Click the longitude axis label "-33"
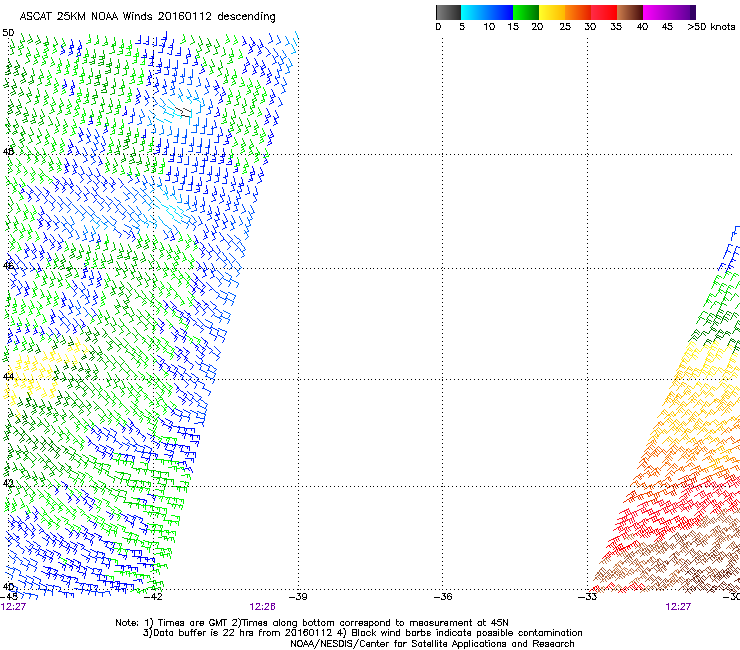The image size is (740, 650). (x=588, y=597)
